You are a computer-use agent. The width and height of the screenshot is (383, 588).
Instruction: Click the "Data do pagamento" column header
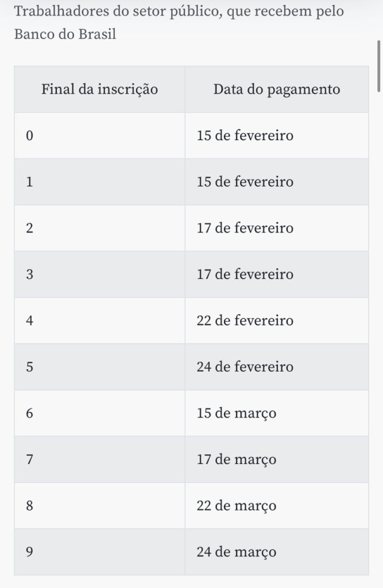tap(276, 90)
